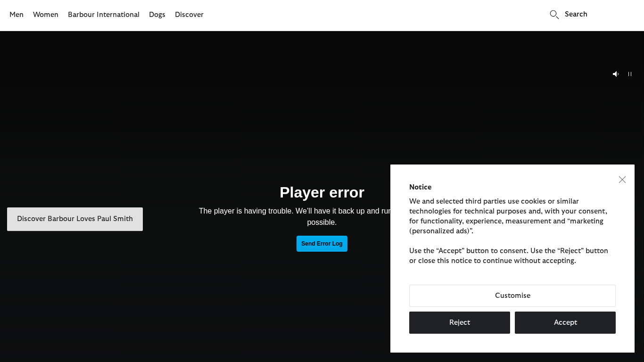Click the Notice title in cookie panel

(420, 187)
